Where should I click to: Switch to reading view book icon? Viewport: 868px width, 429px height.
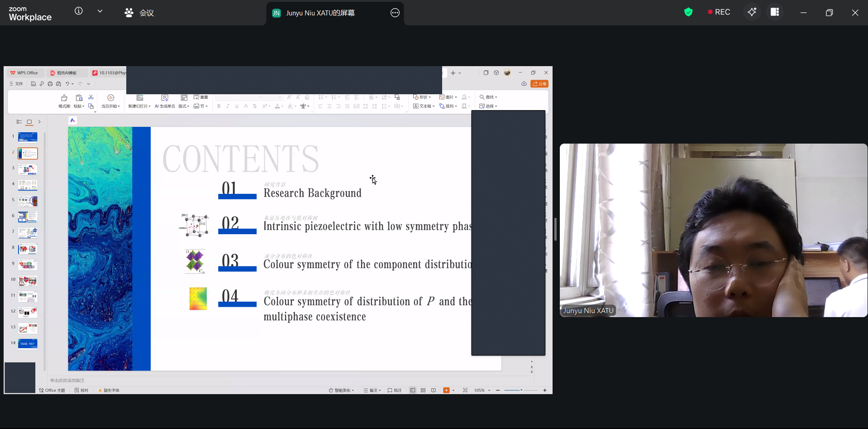(434, 390)
